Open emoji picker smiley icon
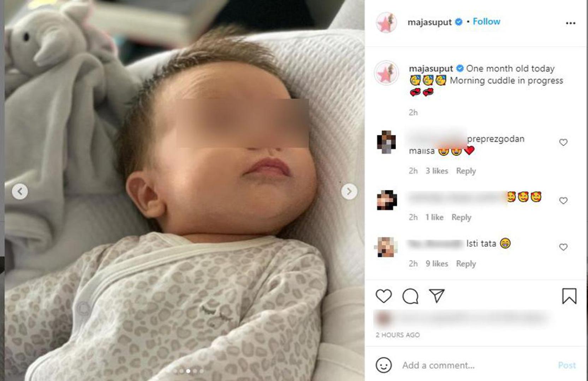This screenshot has height=381, width=588. (384, 365)
